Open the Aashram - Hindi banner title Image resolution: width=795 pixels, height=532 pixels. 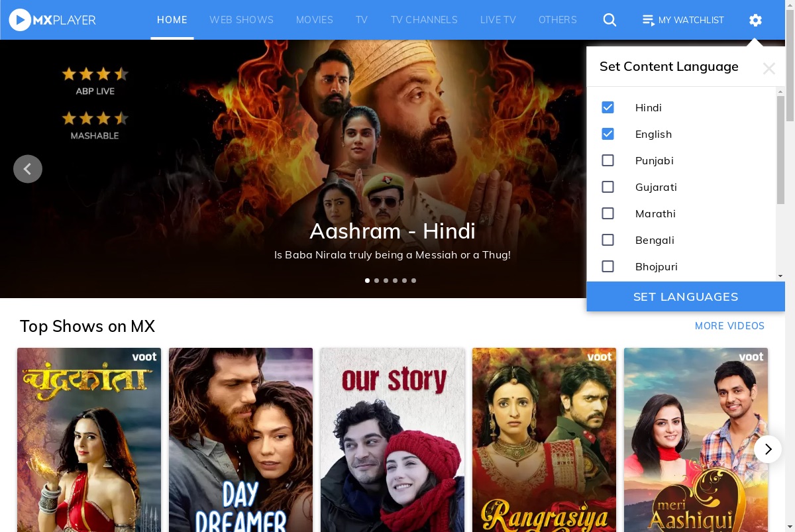click(x=392, y=231)
